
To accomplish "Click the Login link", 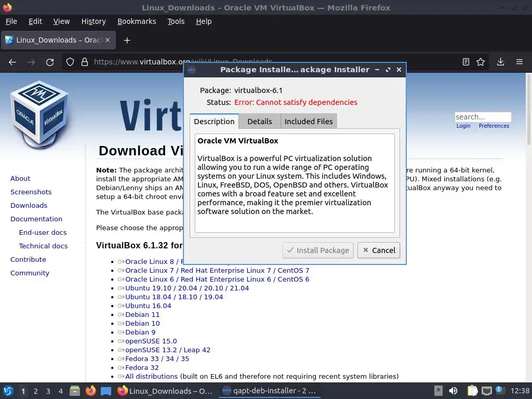I will 463,126.
